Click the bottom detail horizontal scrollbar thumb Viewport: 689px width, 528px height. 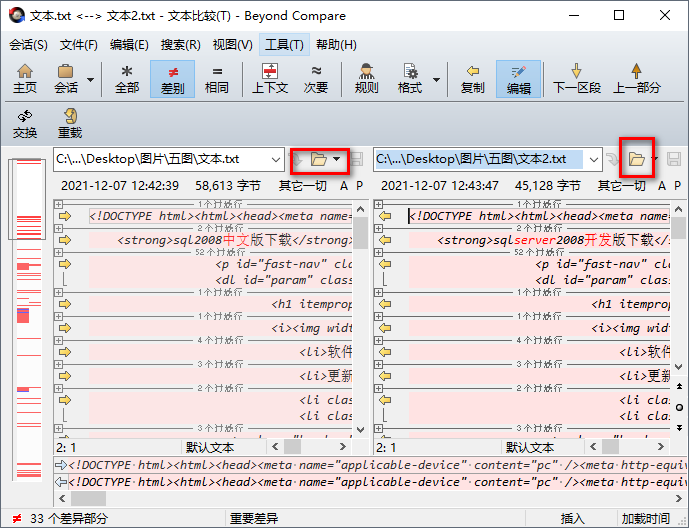pos(88,498)
